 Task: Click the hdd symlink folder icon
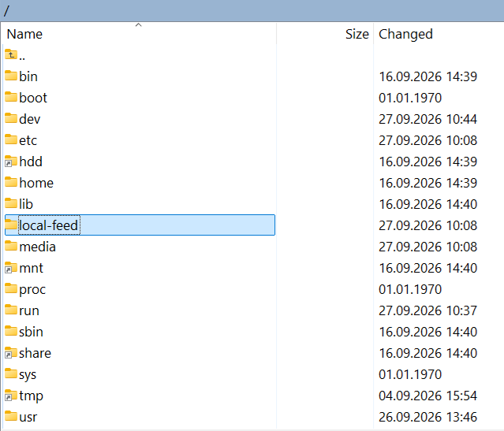[x=11, y=161]
